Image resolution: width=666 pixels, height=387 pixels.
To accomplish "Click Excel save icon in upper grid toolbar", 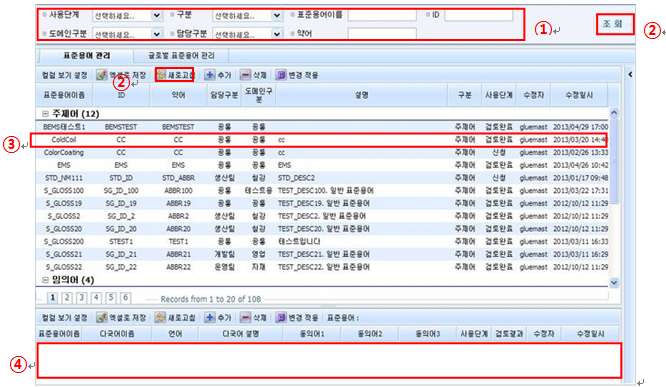I will pos(102,75).
